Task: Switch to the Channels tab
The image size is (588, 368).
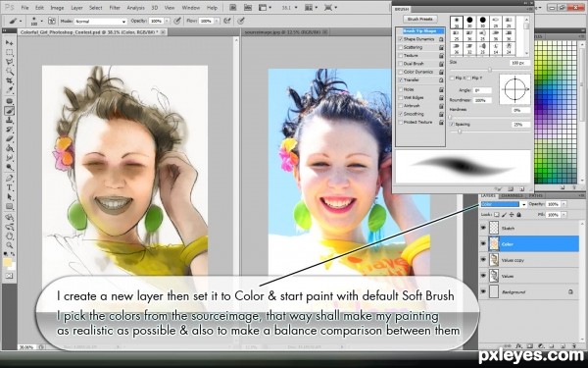Action: pos(512,195)
